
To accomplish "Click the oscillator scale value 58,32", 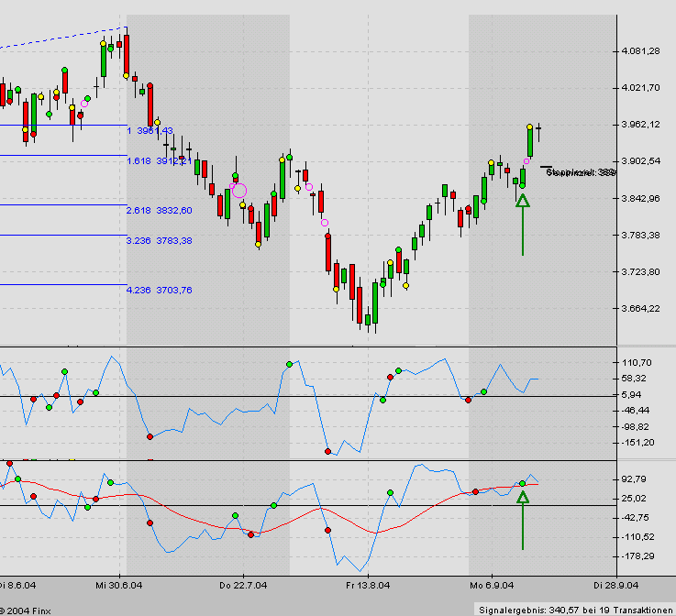I will [634, 379].
